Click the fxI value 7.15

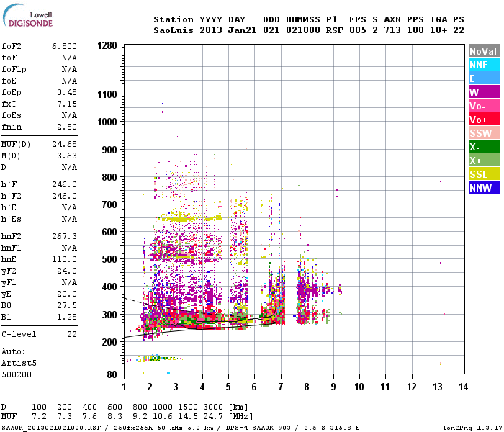coord(67,104)
